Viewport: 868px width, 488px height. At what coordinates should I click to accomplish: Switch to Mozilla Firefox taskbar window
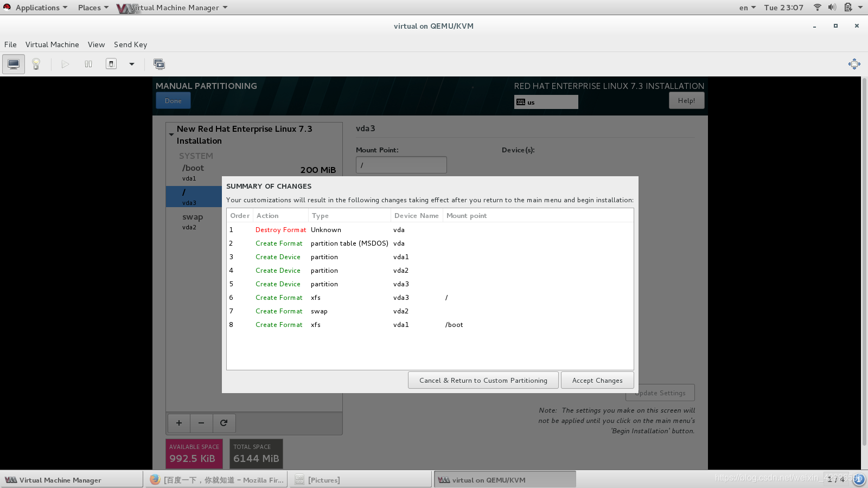(x=217, y=480)
